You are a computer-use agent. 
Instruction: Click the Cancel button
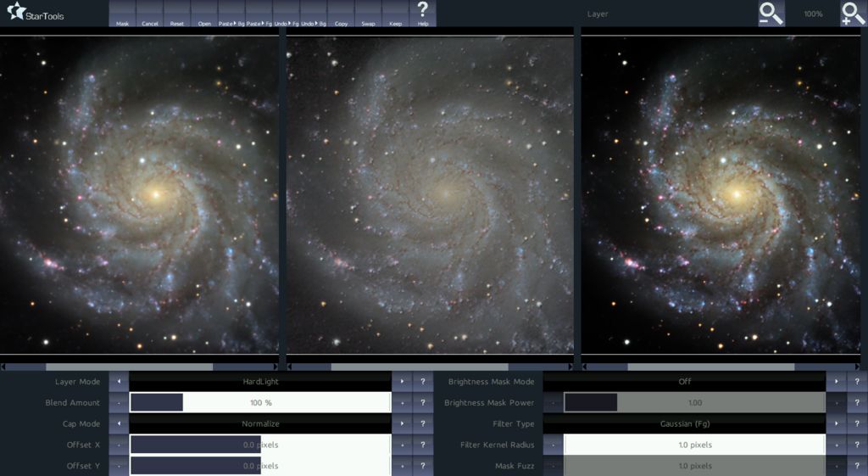click(x=149, y=14)
